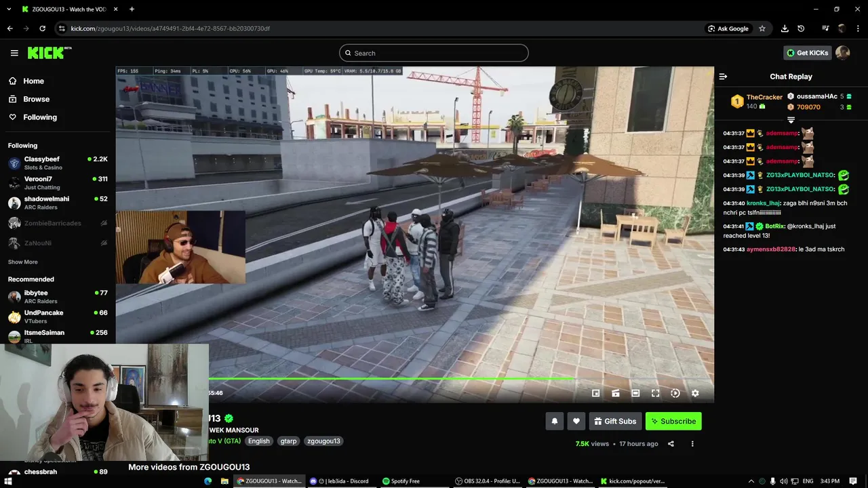Click BotRix username in chat
Screen dimensions: 868x488
click(774, 226)
